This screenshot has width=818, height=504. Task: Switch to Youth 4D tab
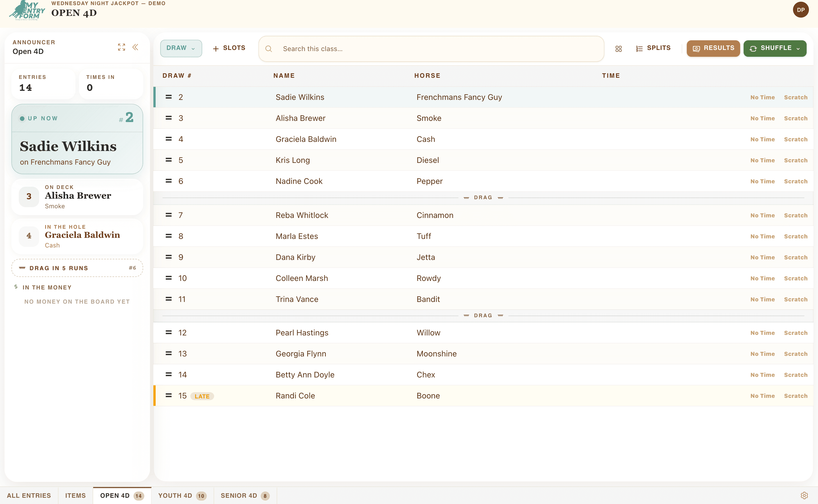(182, 495)
